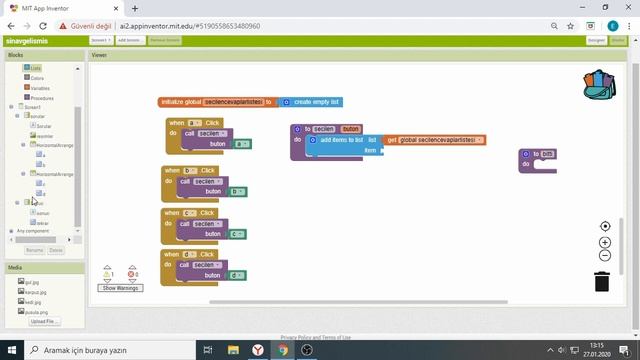Open the 'call secilen' dropdown in the a.Click block
This screenshot has width=640, height=360.
pyautogui.click(x=224, y=134)
